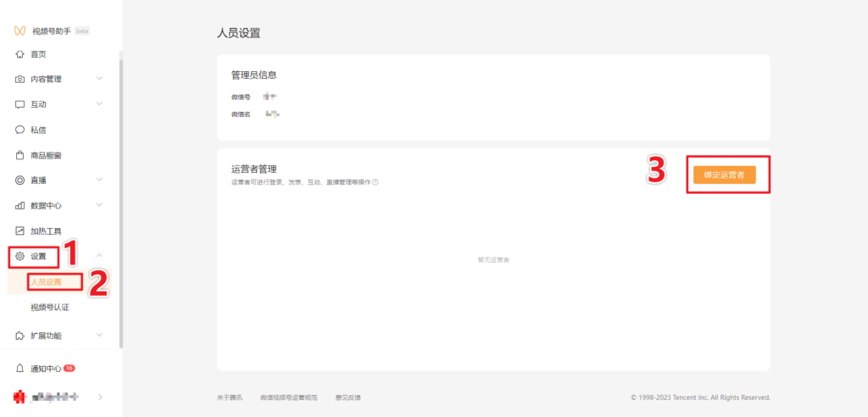868x417 pixels.
Task: Click the 加热工具 trend icon
Action: 19,231
